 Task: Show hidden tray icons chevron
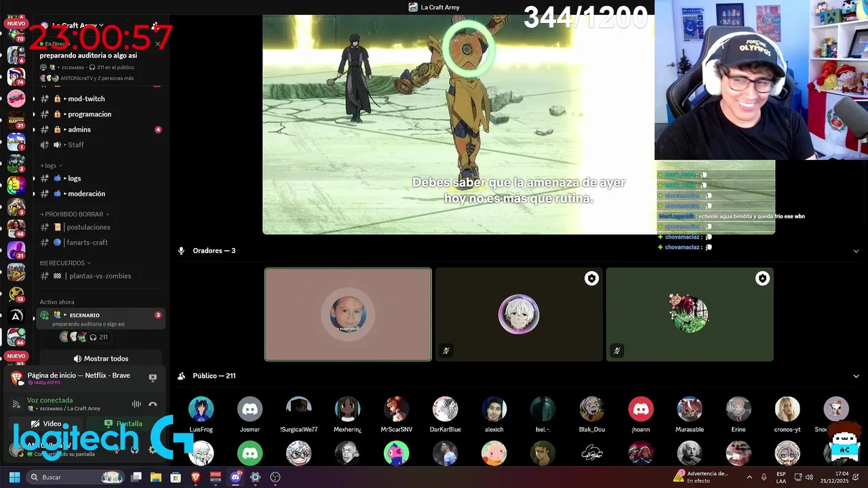pyautogui.click(x=749, y=477)
